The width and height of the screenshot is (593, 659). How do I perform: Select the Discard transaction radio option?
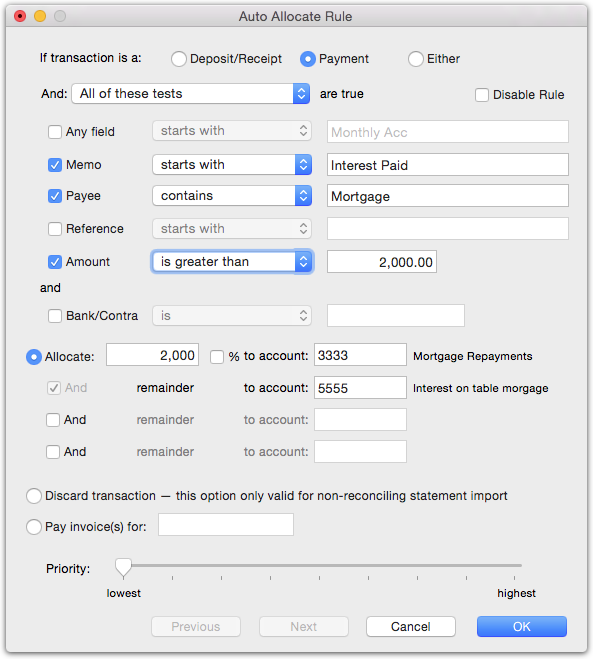[34, 496]
